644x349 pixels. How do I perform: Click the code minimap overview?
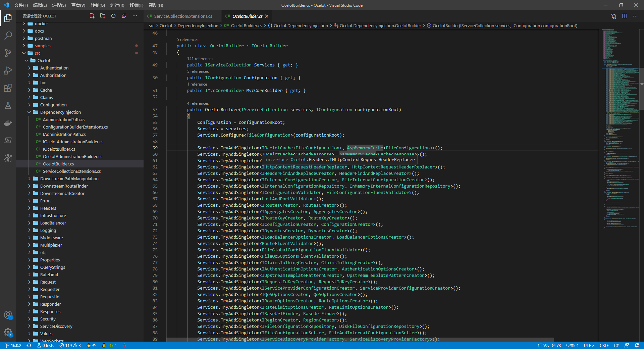620,129
